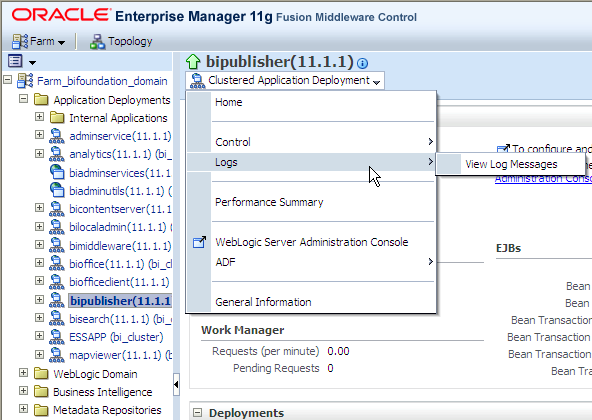Screen dimensions: 592x420
Task: Expand the bisearch(11.1.1) node
Action: click(39, 318)
